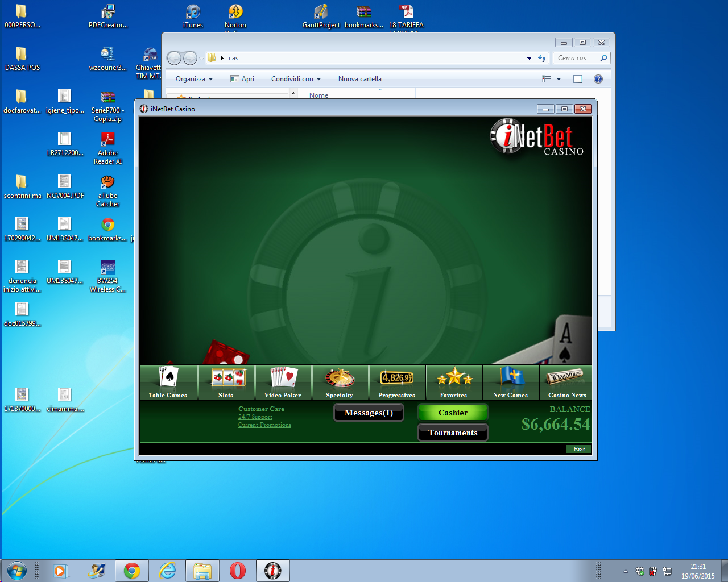Open the view options dropdown arrow in Explorer
This screenshot has height=582, width=728.
[559, 79]
